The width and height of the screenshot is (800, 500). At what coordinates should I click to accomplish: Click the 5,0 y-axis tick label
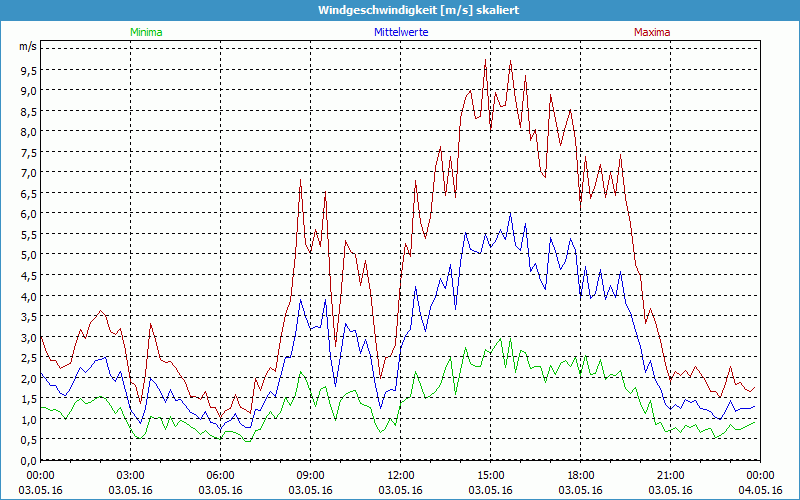click(x=29, y=254)
